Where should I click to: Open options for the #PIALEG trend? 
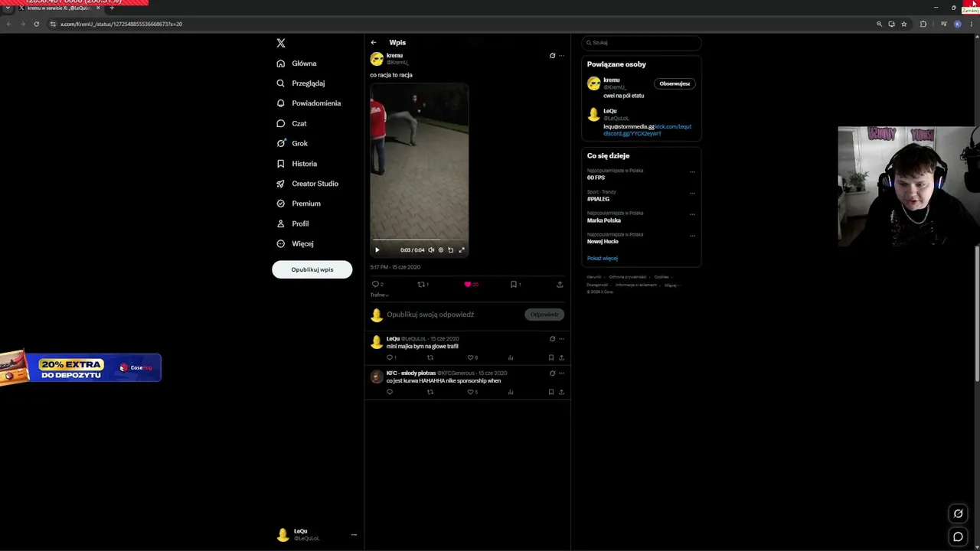click(x=692, y=194)
